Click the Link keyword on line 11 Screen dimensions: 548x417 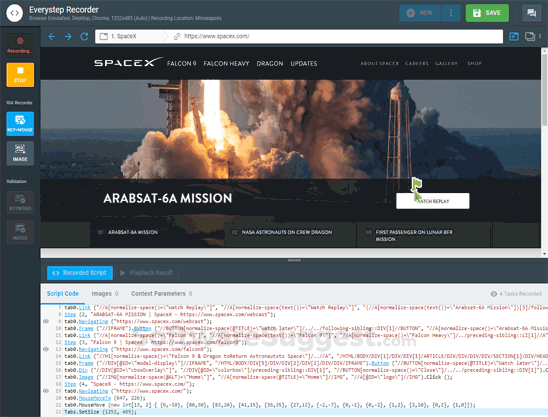85,336
